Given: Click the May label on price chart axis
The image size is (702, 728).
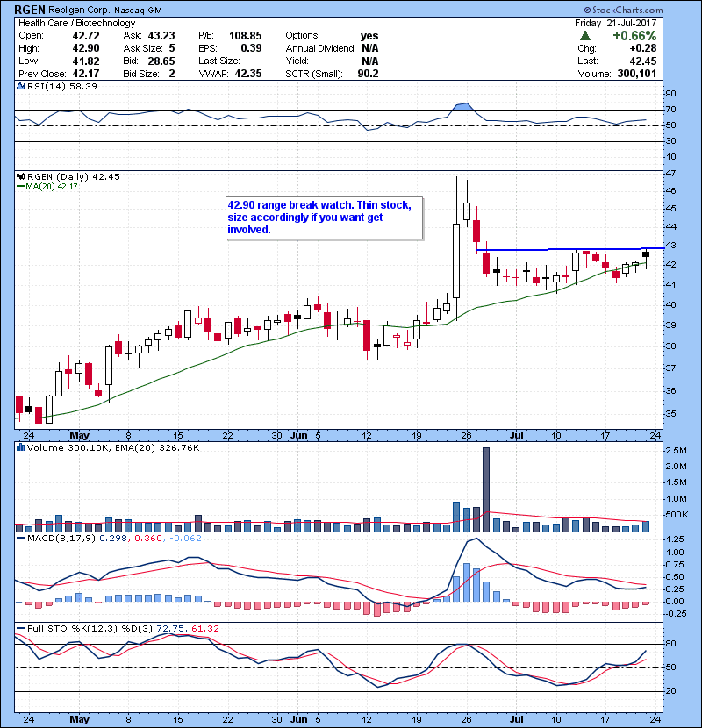Looking at the screenshot, I should point(80,436).
